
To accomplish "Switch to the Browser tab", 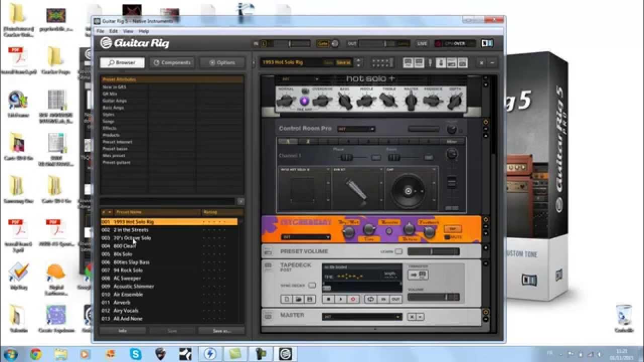I will (x=122, y=63).
